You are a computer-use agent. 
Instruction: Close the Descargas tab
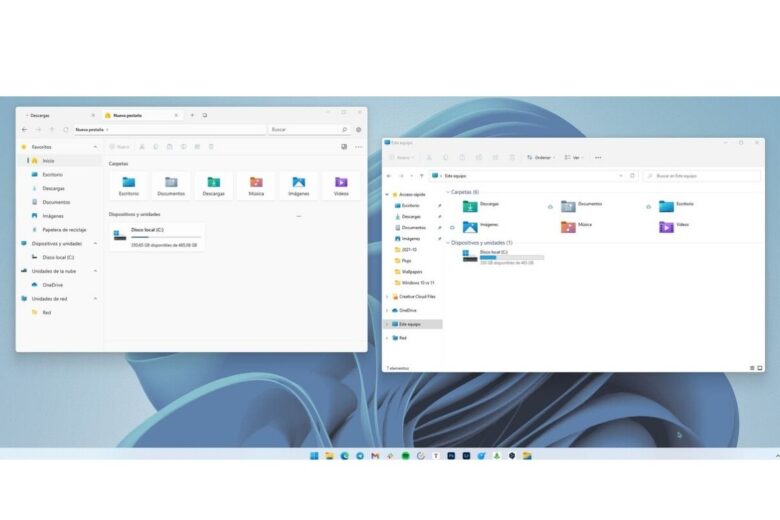click(x=93, y=115)
